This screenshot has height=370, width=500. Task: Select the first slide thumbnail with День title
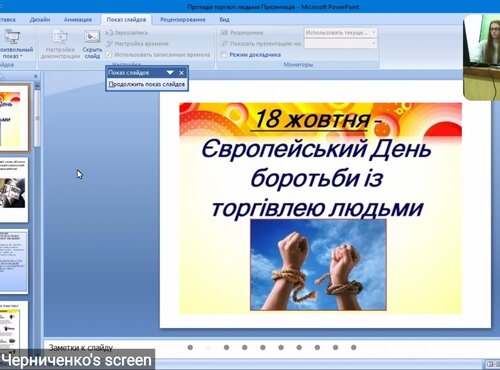tap(14, 118)
